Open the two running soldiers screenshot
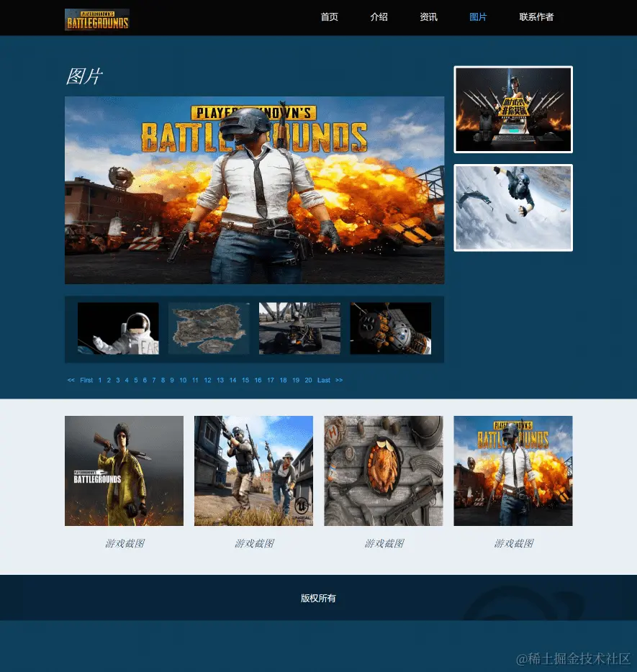 coord(254,471)
